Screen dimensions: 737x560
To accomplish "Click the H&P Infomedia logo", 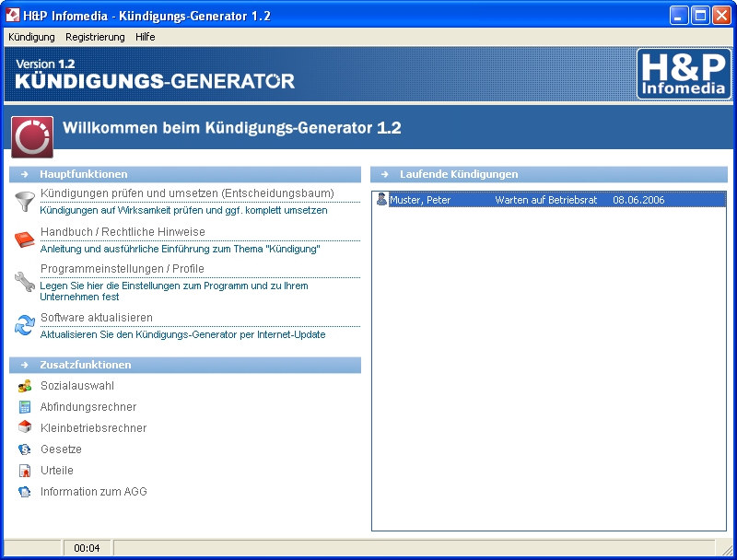I will tap(684, 74).
